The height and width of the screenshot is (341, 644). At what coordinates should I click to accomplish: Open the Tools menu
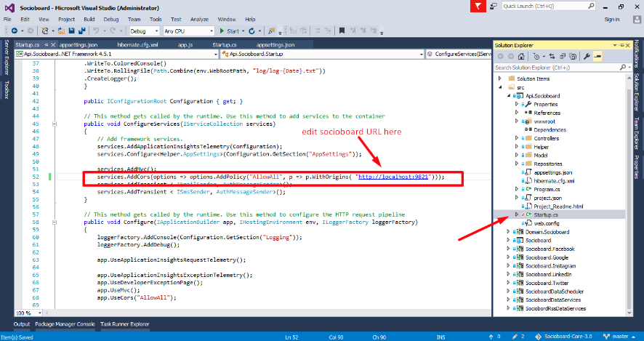tap(156, 20)
